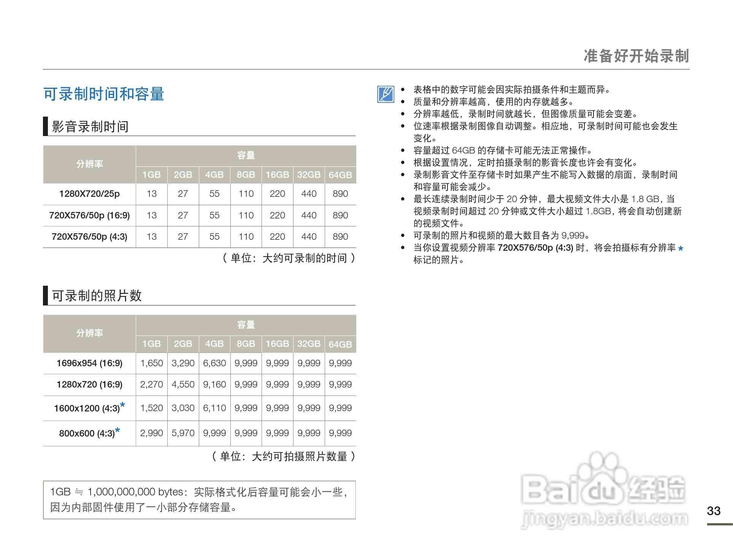Click the blue asterisk beside 800x600 (4:3)
Viewport: 733px width, 560px height.
point(117,430)
